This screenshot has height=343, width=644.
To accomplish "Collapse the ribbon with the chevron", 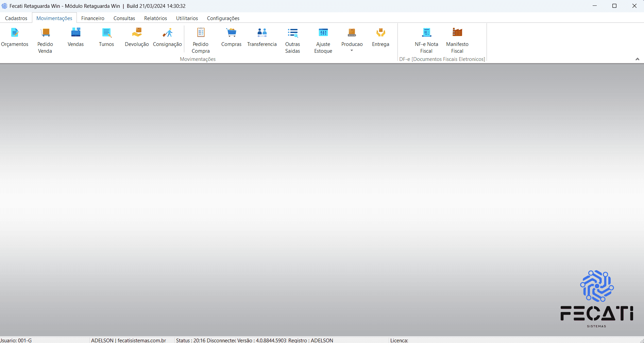I will [x=637, y=59].
